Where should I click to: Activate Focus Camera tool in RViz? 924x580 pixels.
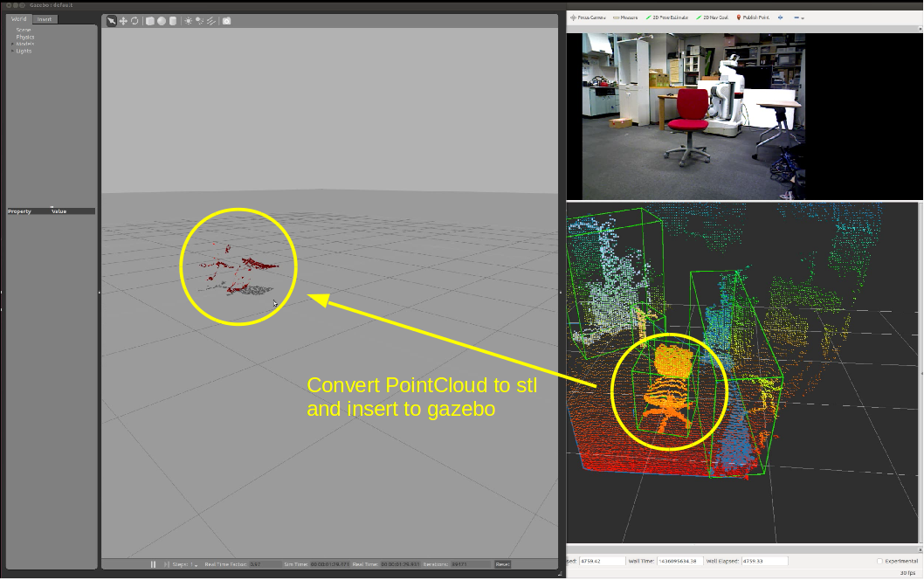[x=588, y=17]
